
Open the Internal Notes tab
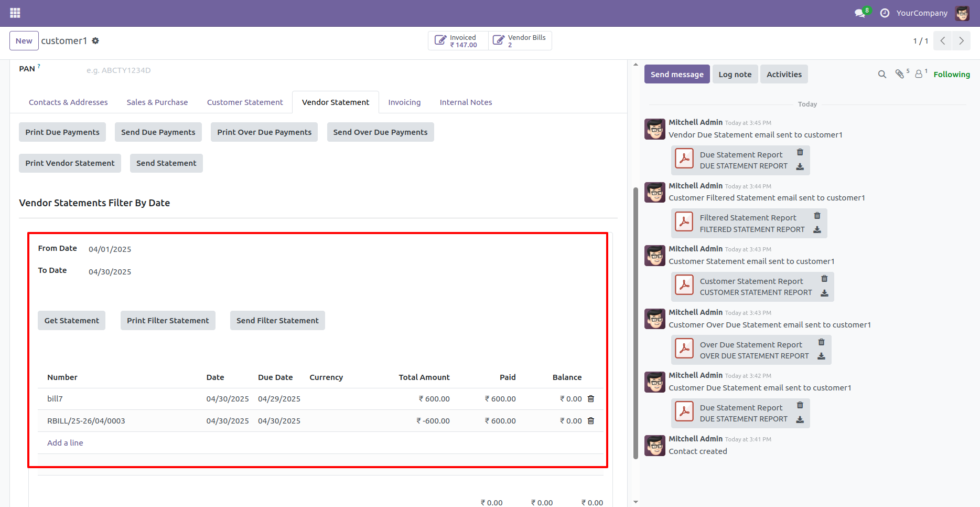(x=466, y=102)
